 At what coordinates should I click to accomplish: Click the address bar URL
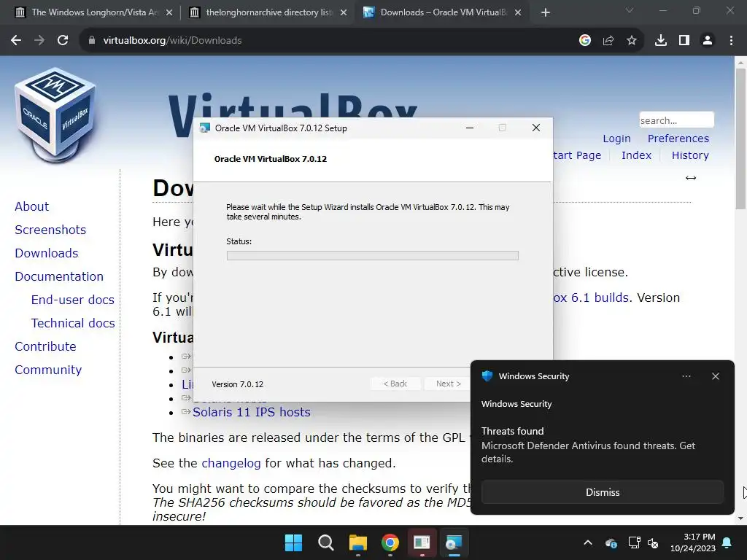point(172,41)
